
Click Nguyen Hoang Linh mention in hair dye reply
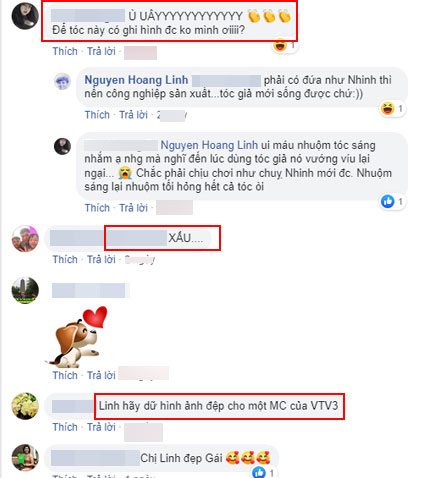[209, 145]
